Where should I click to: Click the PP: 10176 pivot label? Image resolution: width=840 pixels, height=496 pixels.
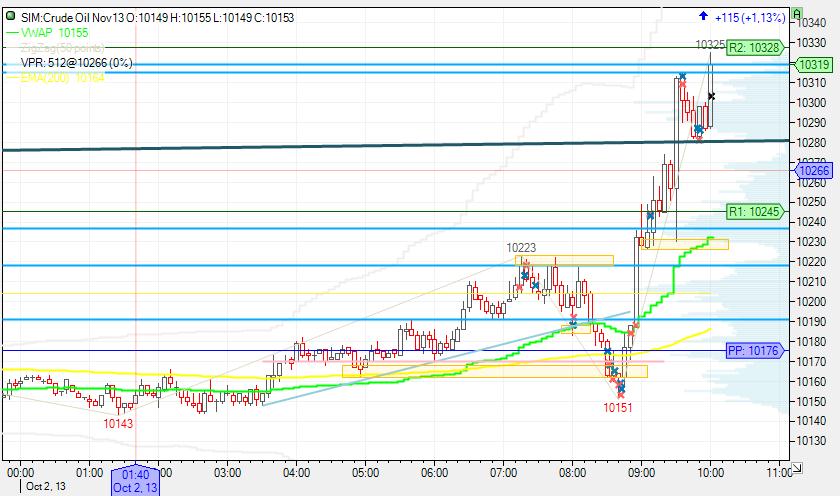click(x=754, y=351)
